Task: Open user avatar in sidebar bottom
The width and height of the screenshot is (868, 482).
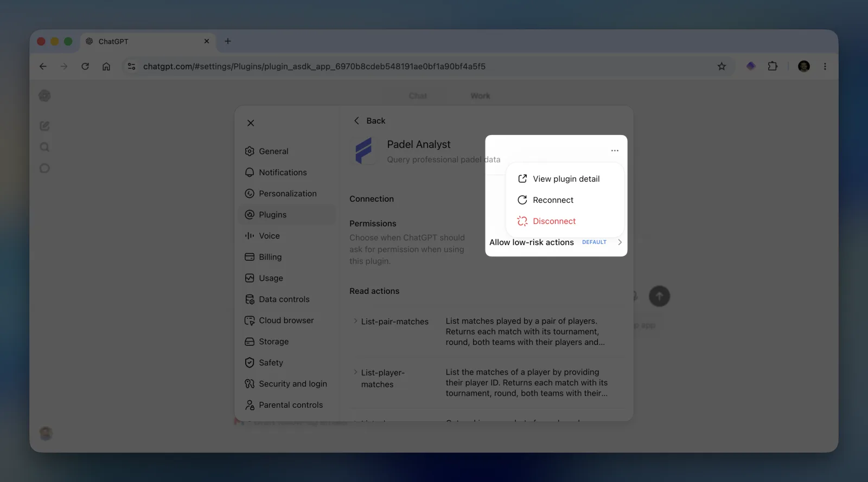Action: pos(46,433)
